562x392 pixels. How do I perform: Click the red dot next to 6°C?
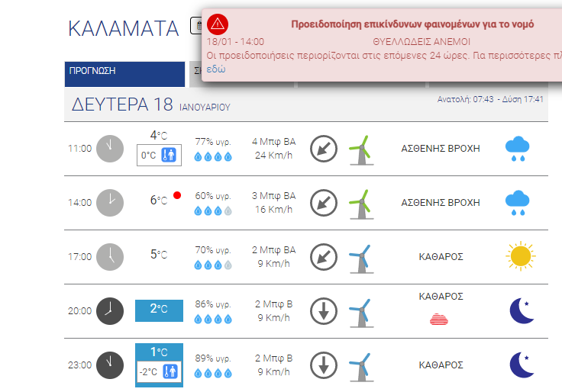[x=177, y=195]
